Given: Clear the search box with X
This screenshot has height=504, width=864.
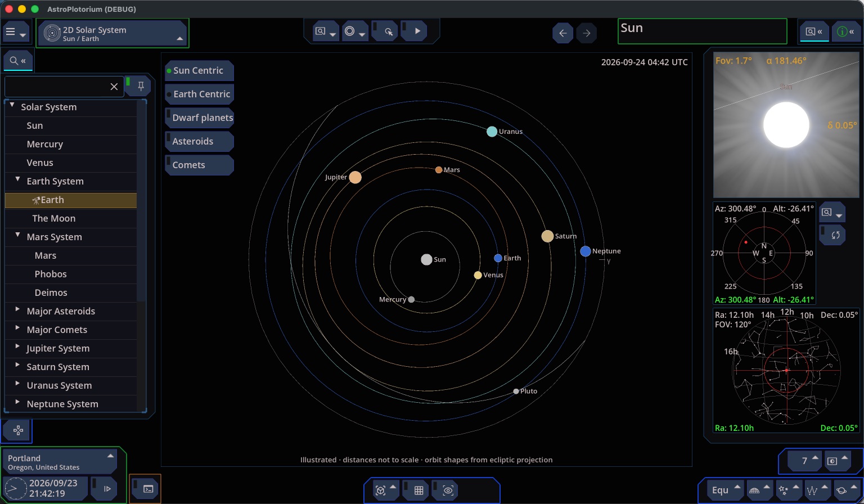Looking at the screenshot, I should click(x=114, y=87).
